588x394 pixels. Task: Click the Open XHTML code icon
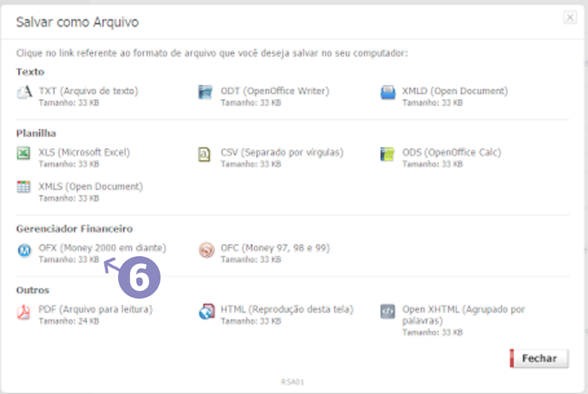point(388,311)
